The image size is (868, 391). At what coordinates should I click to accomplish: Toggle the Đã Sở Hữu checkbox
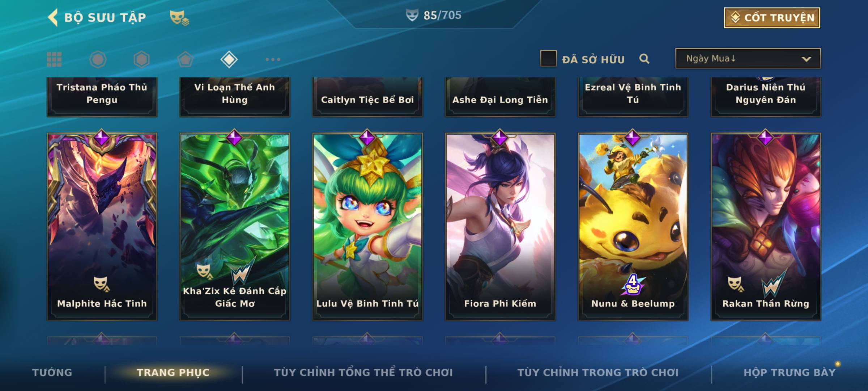(548, 59)
